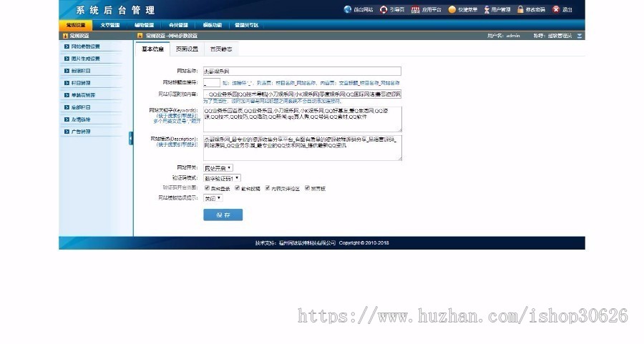Select the 模板功能 top menu
The height and width of the screenshot is (344, 644).
click(213, 25)
